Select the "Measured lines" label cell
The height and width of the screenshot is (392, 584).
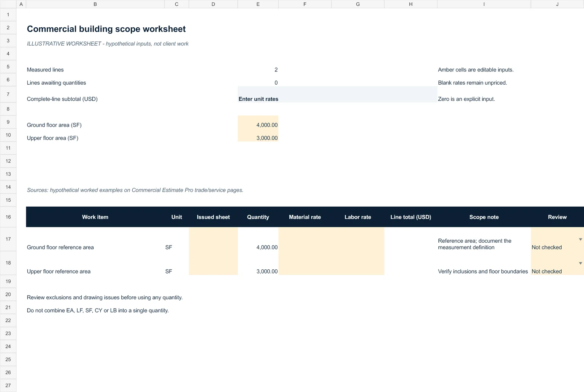tap(45, 70)
